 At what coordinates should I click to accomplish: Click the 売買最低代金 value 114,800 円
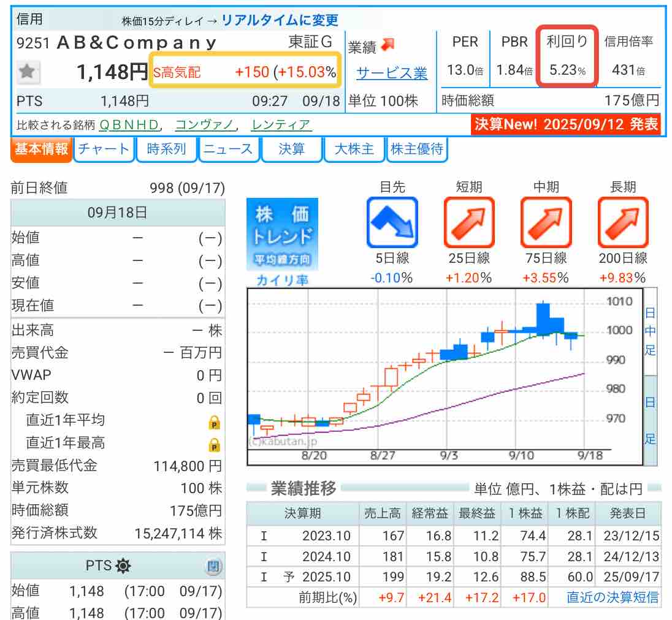[x=188, y=466]
